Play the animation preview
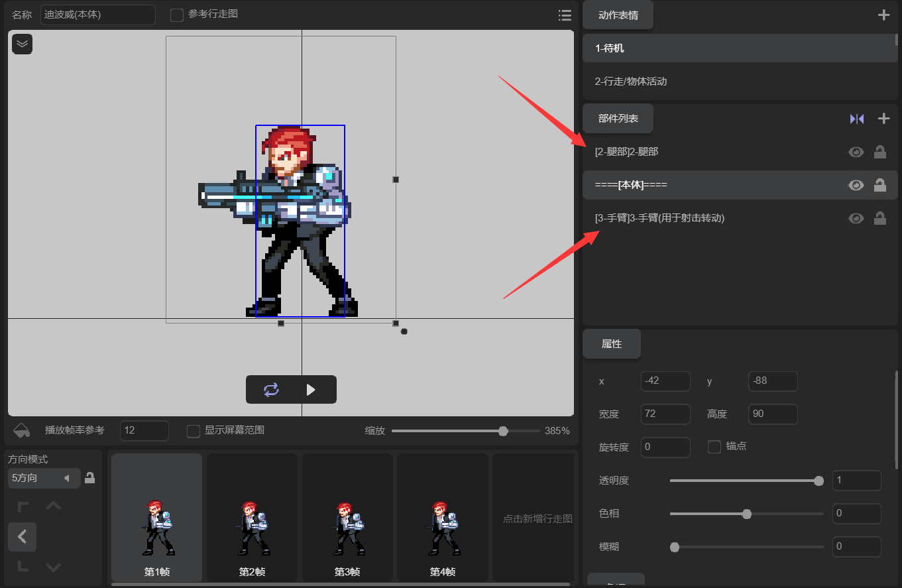 [311, 389]
